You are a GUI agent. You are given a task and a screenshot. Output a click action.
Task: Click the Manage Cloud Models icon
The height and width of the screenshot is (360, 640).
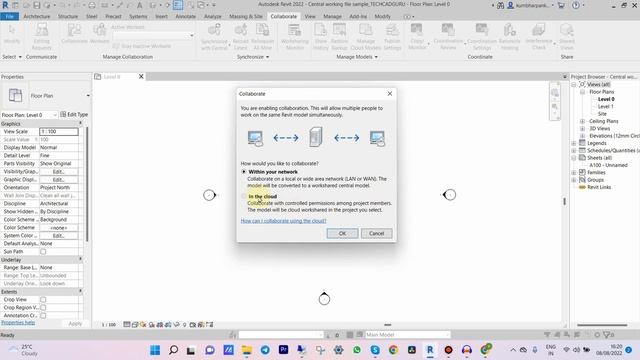coord(366,36)
